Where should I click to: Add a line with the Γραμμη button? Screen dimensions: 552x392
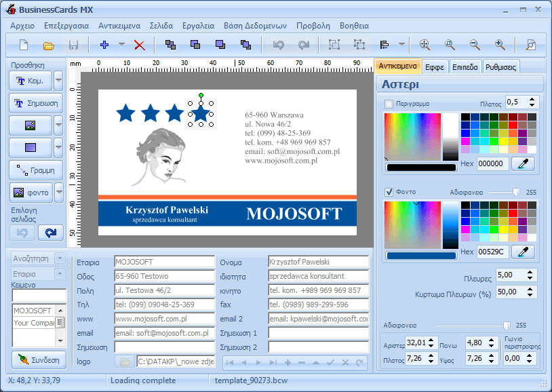36,170
